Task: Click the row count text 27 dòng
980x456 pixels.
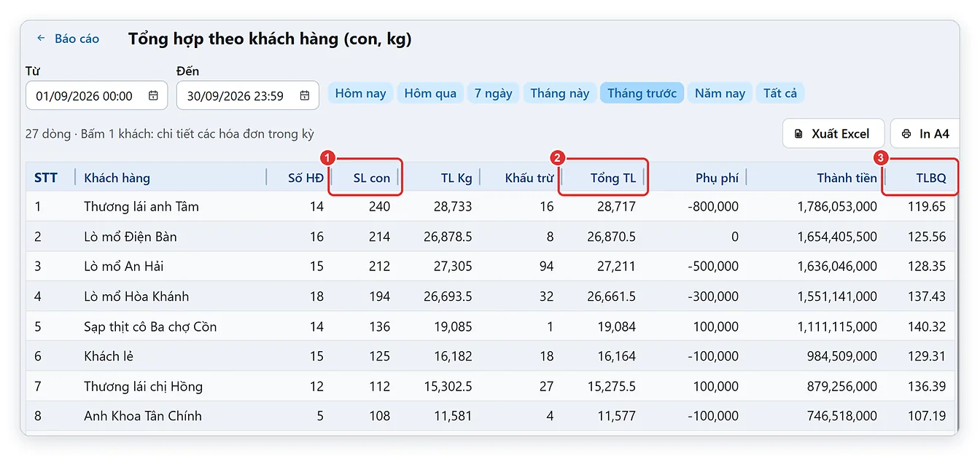Action: click(x=48, y=134)
